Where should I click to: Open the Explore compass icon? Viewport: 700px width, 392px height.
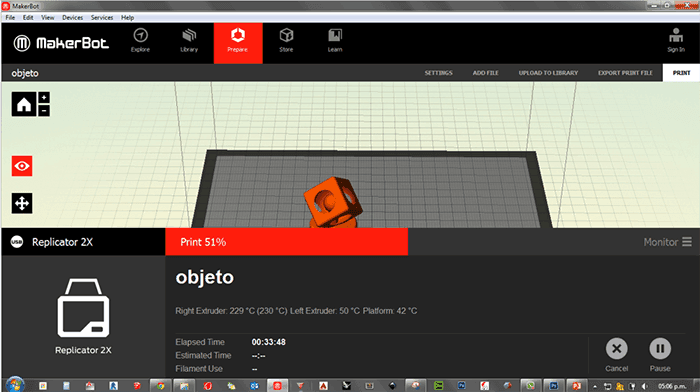click(140, 36)
